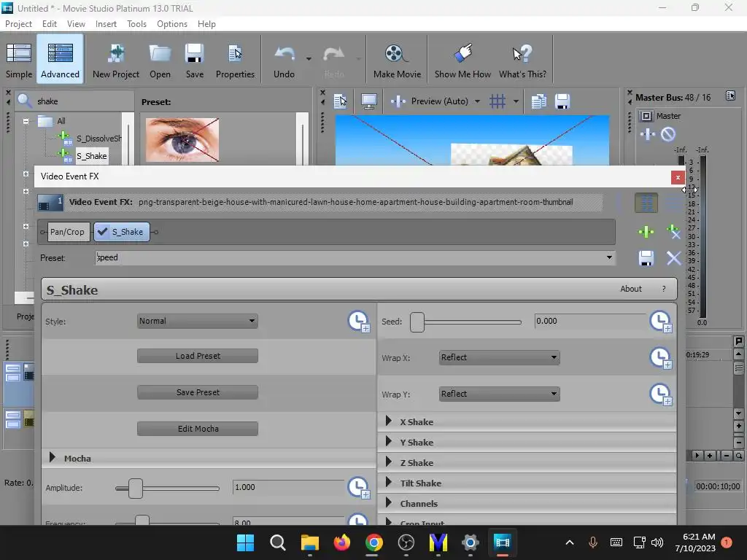Viewport: 747px width, 560px height.
Task: Open the Project menu
Action: pos(18,24)
